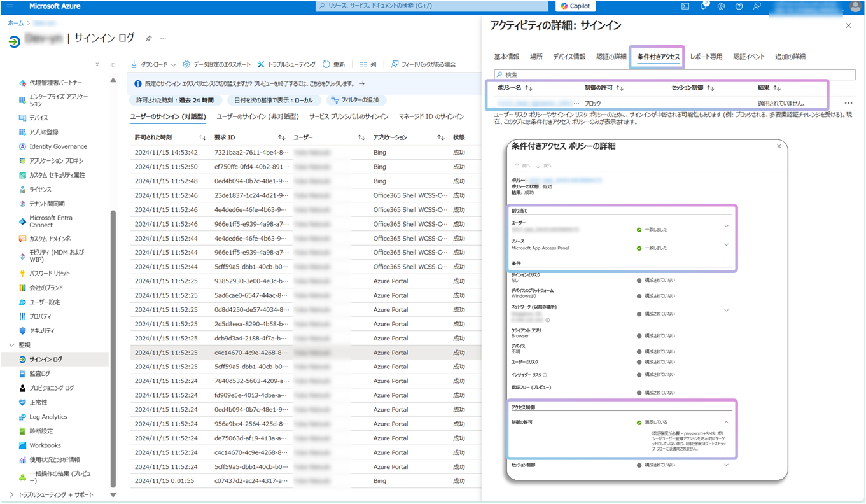866x504 pixels.
Task: Open the help question mark icon
Action: (x=739, y=6)
